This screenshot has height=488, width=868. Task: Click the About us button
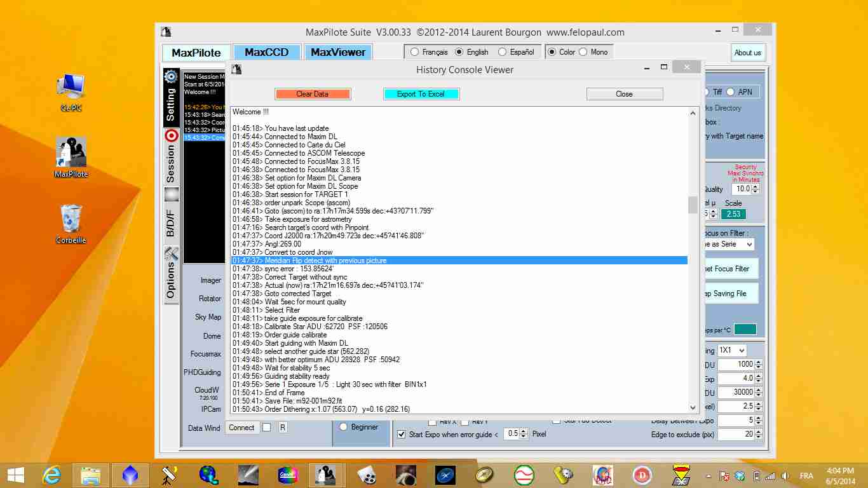[748, 53]
